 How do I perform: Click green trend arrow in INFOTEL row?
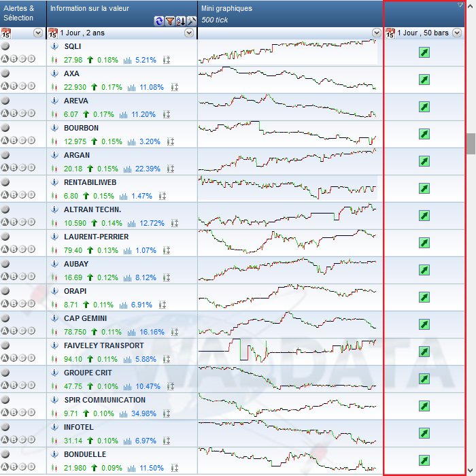click(x=424, y=433)
